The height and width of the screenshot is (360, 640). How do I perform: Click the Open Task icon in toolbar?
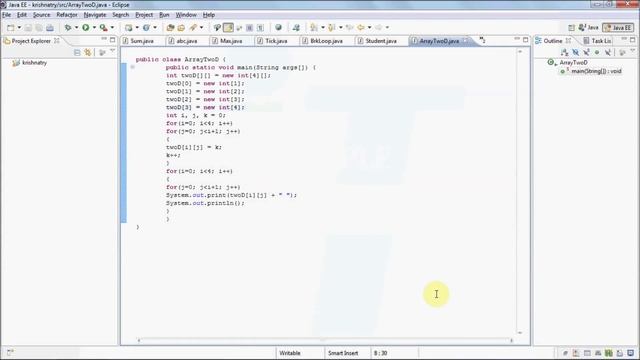(x=181, y=28)
